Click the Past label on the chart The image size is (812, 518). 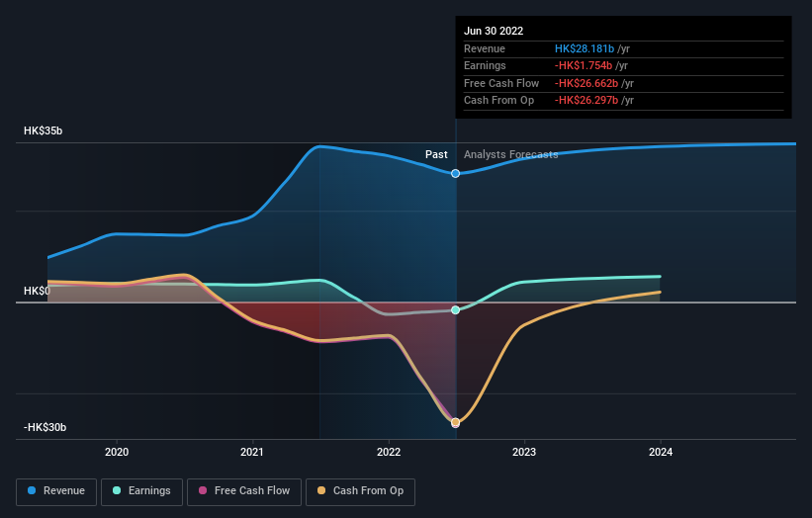point(436,154)
